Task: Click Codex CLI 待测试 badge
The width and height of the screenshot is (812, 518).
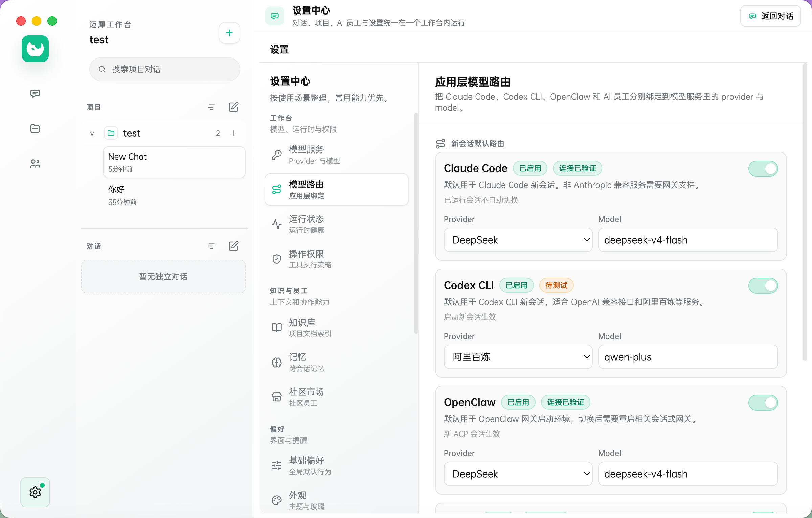Action: pyautogui.click(x=556, y=285)
